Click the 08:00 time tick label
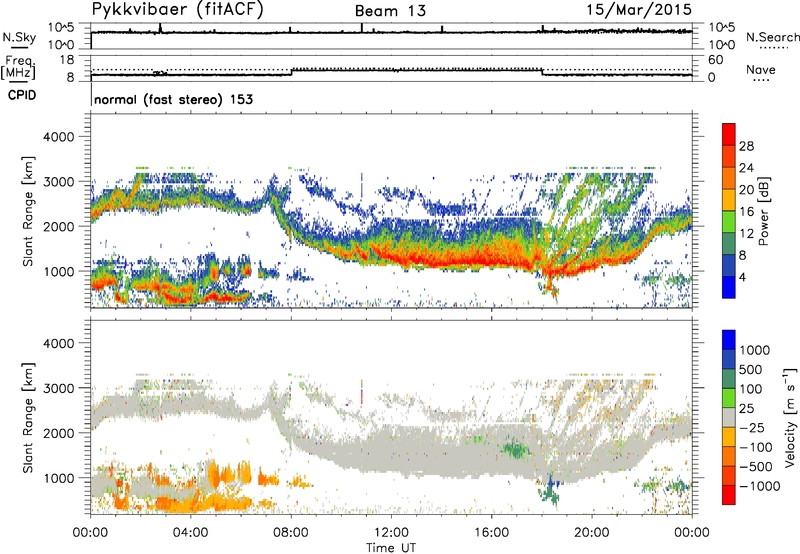Image resolution: width=800 pixels, height=554 pixels. coord(291,533)
